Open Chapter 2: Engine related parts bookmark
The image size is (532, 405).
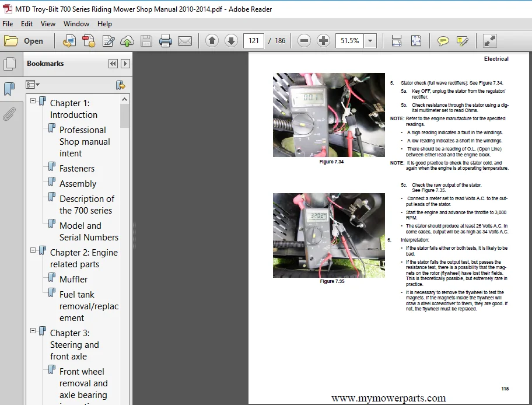(x=84, y=259)
